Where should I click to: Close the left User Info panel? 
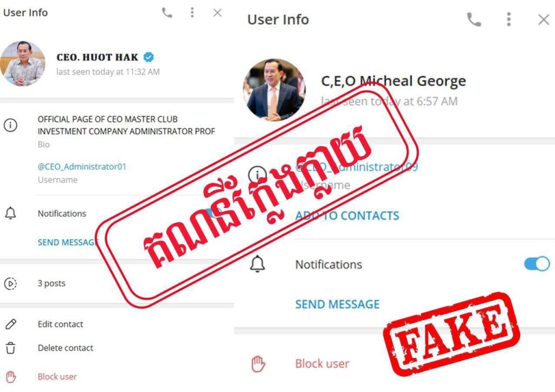[x=217, y=13]
